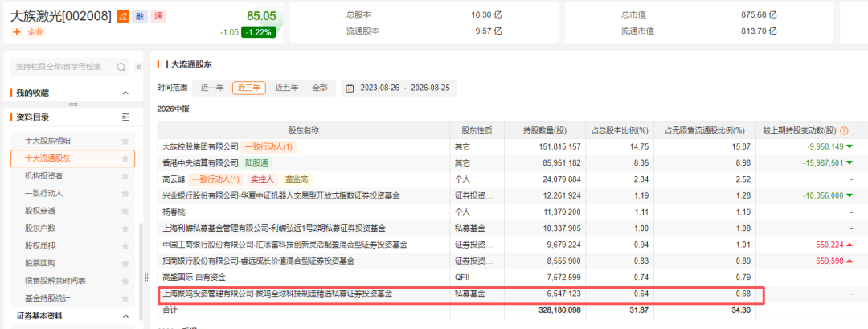Image resolution: width=868 pixels, height=329 pixels.
Task: Star the 十大流通股东 item
Action: (x=125, y=158)
